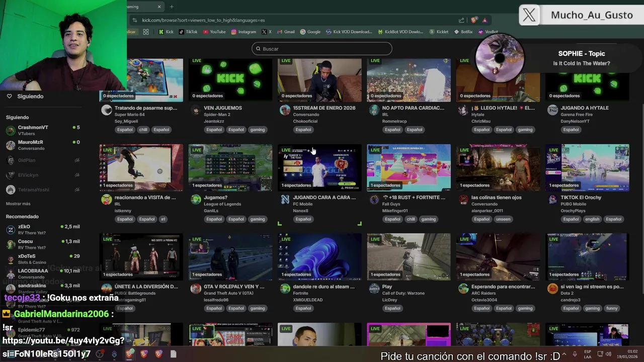The image size is (644, 362).
Task: Open the X bookmark in bookmarks bar
Action: (x=267, y=32)
